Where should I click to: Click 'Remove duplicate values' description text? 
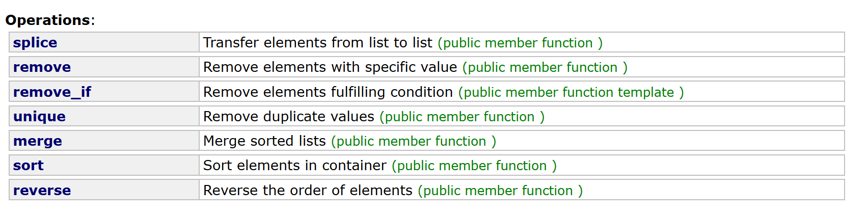(289, 116)
